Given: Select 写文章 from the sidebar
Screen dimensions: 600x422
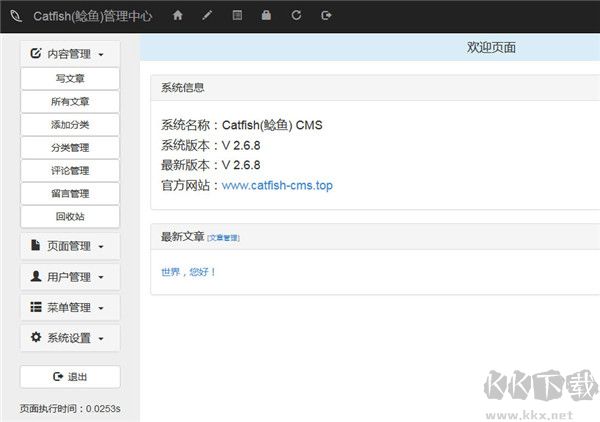Looking at the screenshot, I should pos(70,78).
